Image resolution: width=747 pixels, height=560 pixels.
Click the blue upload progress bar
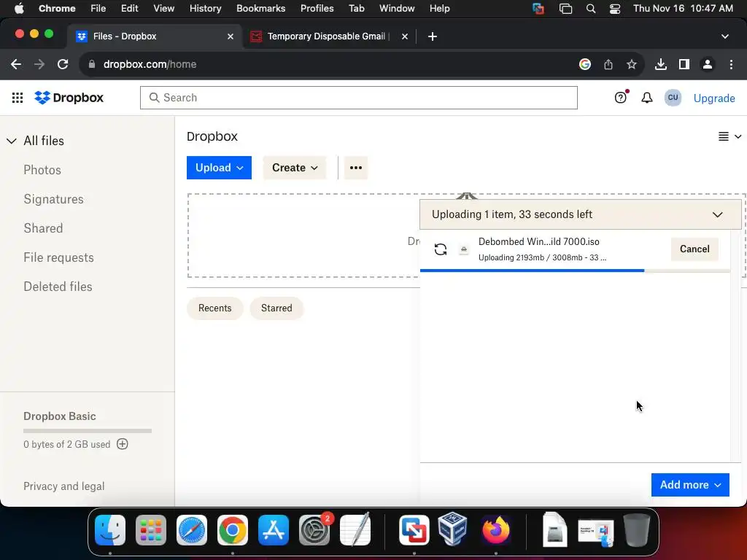[532, 271]
